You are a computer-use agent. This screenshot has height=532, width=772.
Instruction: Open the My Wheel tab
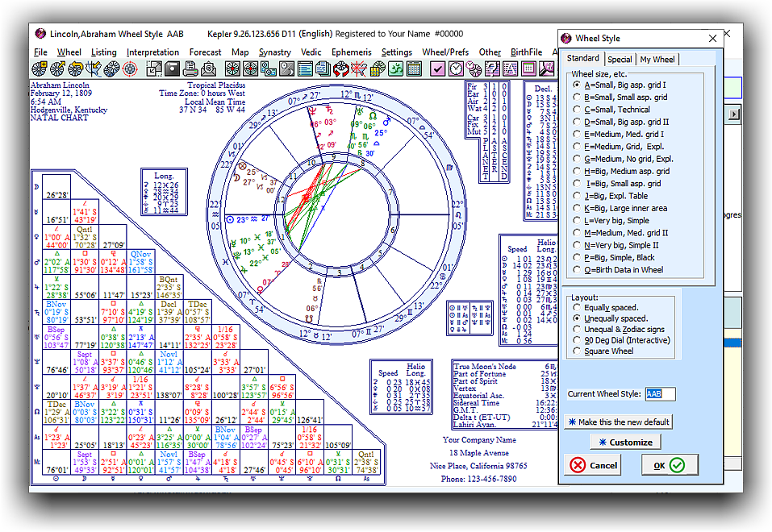657,59
